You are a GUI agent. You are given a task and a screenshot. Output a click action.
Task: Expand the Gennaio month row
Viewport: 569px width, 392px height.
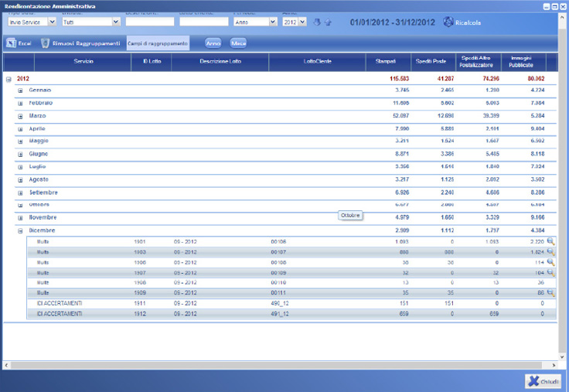[20, 90]
